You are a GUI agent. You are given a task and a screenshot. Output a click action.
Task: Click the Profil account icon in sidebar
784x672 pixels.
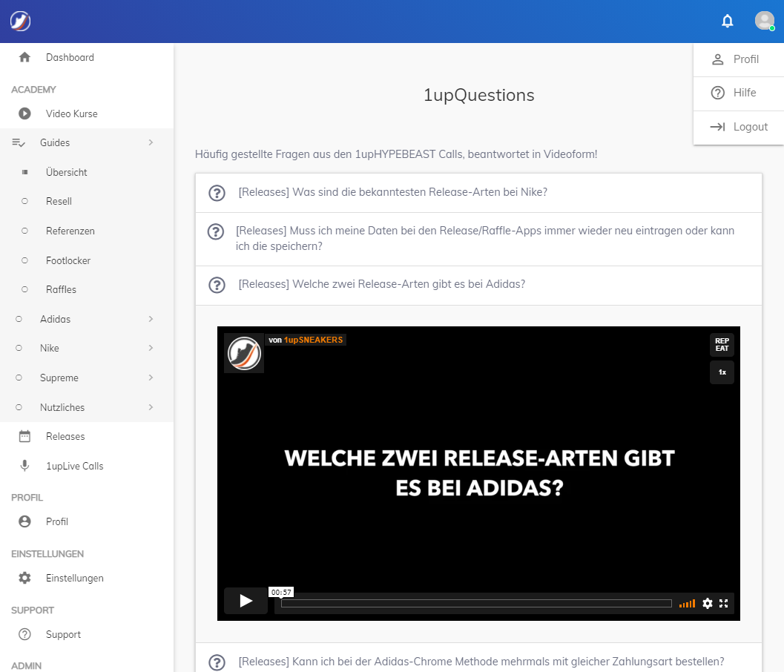24,521
